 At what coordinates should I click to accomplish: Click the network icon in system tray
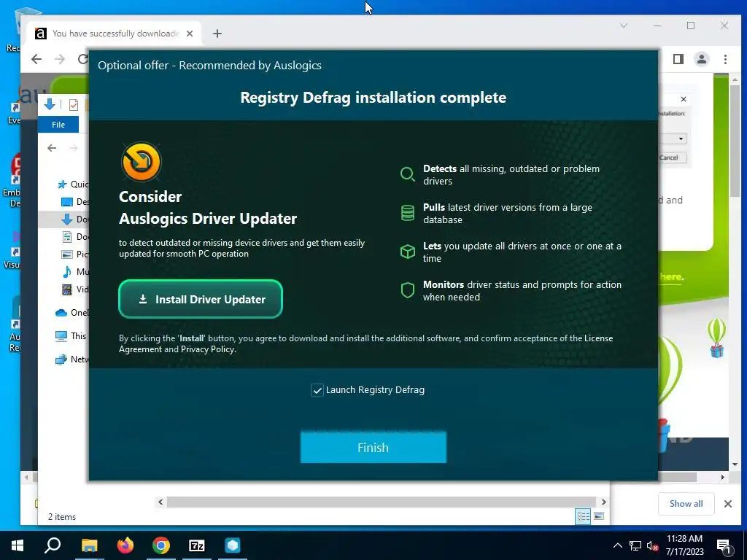(x=635, y=545)
